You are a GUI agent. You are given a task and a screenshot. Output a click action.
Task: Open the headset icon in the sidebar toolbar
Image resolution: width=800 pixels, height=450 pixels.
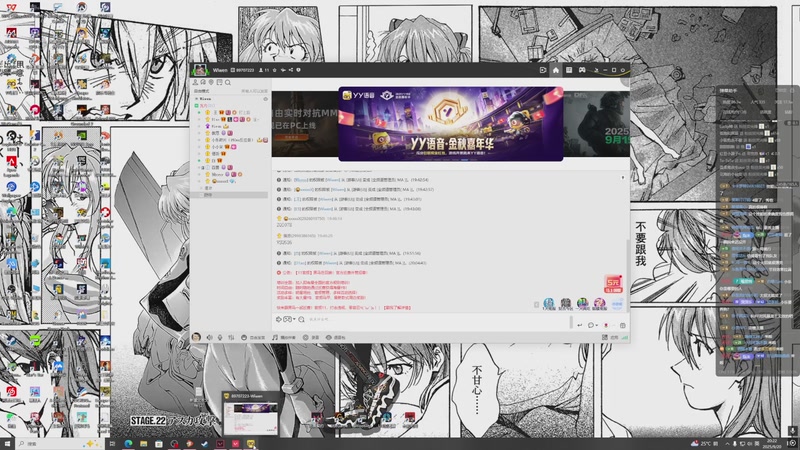[x=203, y=82]
